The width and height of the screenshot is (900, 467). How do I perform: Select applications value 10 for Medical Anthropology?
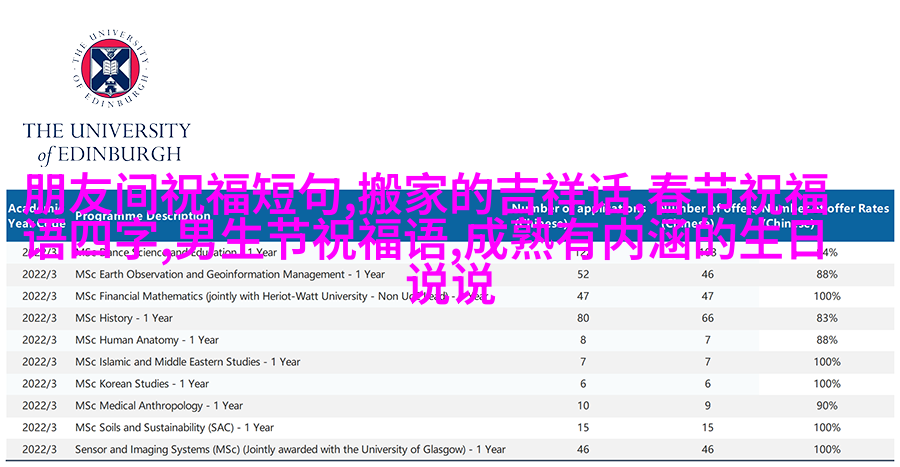pyautogui.click(x=583, y=406)
